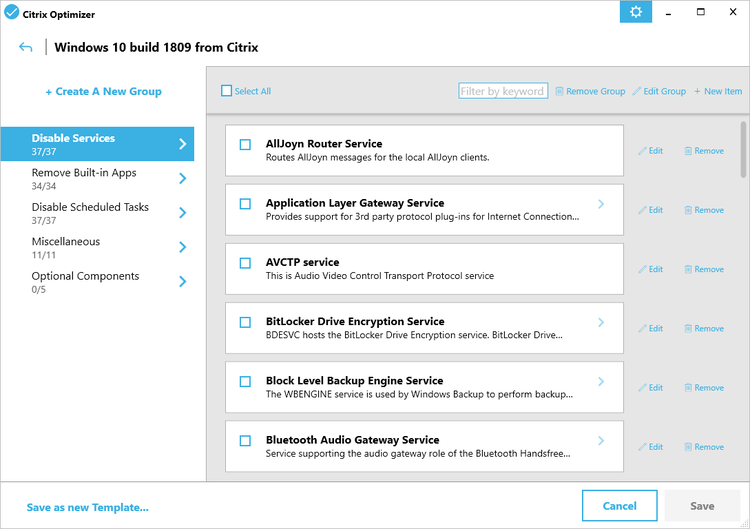
Task: Click Remove Group trash icon button
Action: click(x=590, y=91)
